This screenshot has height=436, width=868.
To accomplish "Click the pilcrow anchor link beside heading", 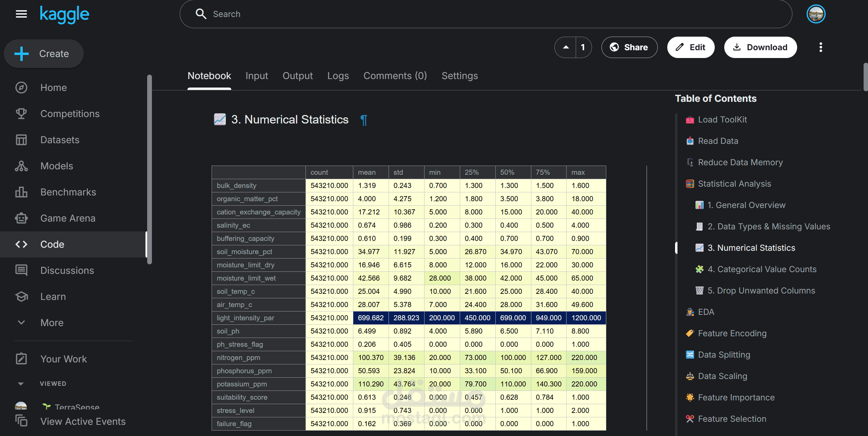I will click(363, 120).
